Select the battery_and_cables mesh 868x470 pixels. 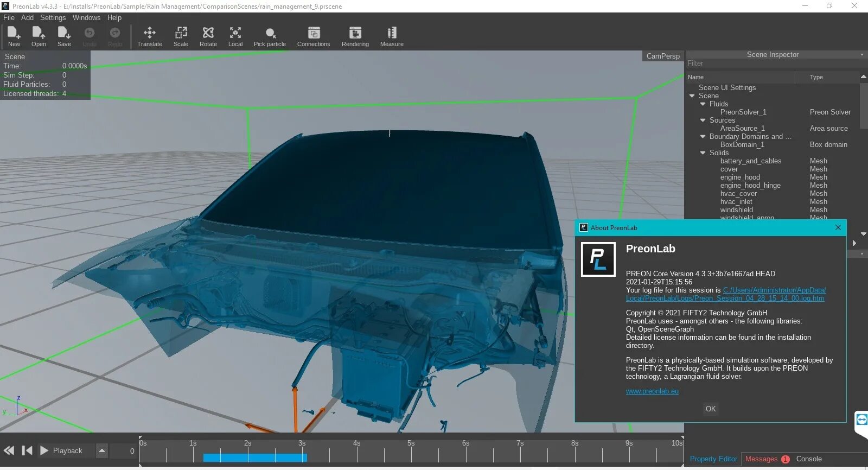click(x=751, y=161)
